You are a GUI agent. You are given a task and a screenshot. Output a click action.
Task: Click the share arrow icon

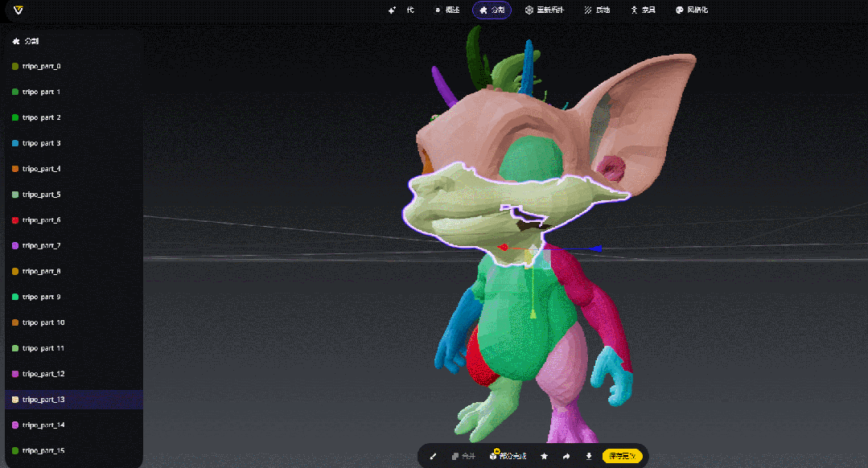[566, 457]
